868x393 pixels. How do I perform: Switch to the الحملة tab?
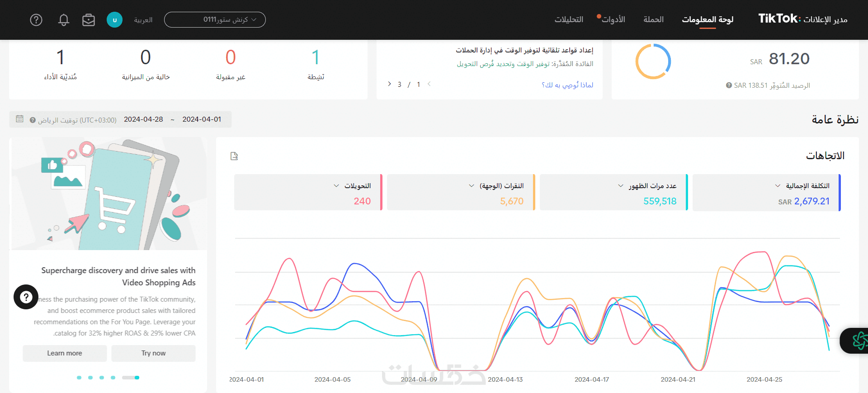(653, 19)
